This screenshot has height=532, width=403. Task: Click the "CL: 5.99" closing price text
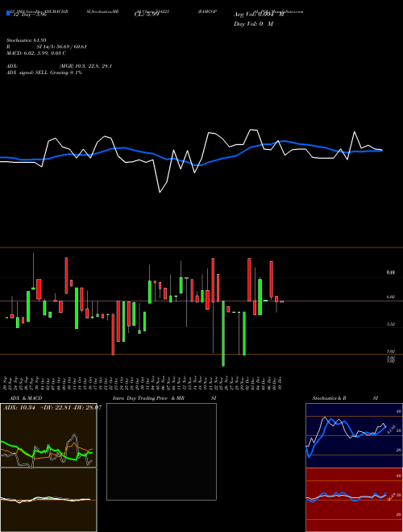point(147,15)
